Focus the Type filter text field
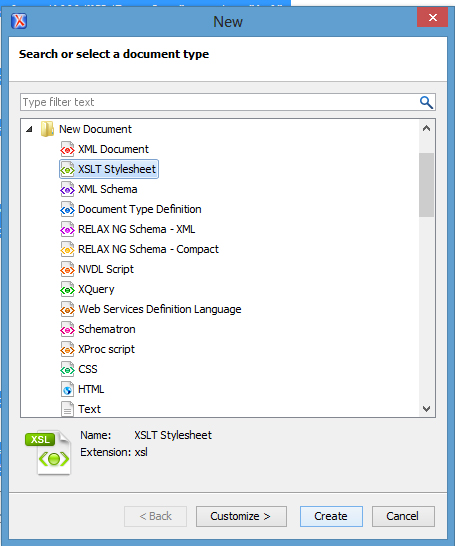The width and height of the screenshot is (455, 546). (219, 102)
